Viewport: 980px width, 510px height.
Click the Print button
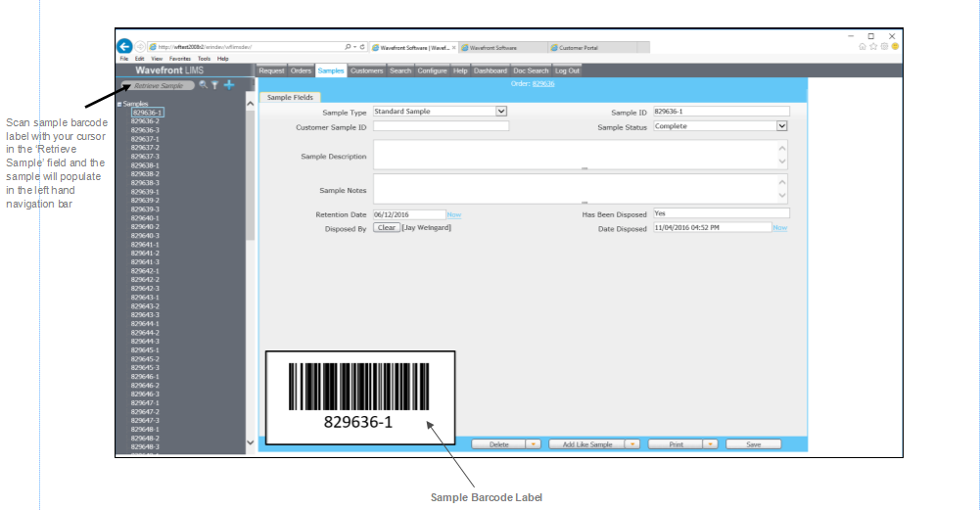point(676,444)
